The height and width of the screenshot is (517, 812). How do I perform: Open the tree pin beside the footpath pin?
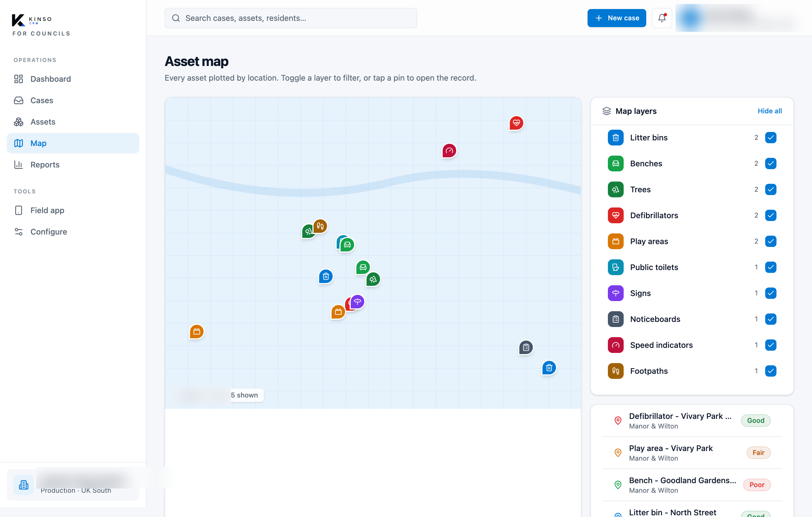pos(307,232)
